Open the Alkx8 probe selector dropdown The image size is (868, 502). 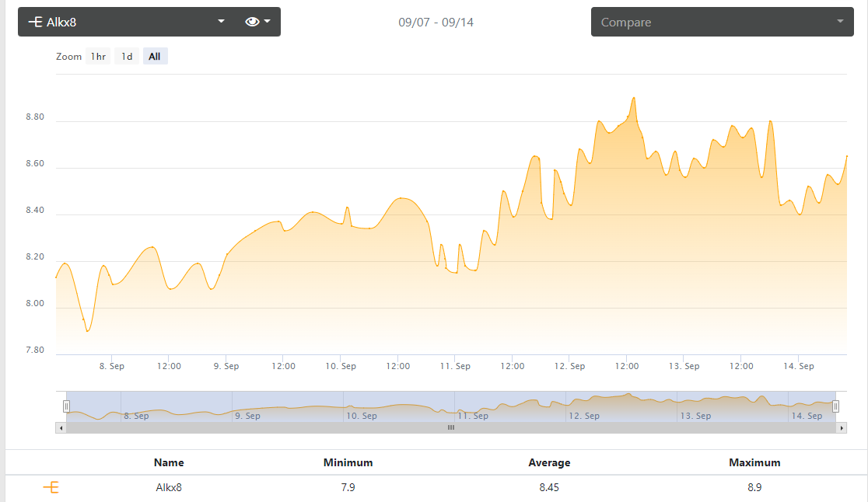tap(127, 22)
